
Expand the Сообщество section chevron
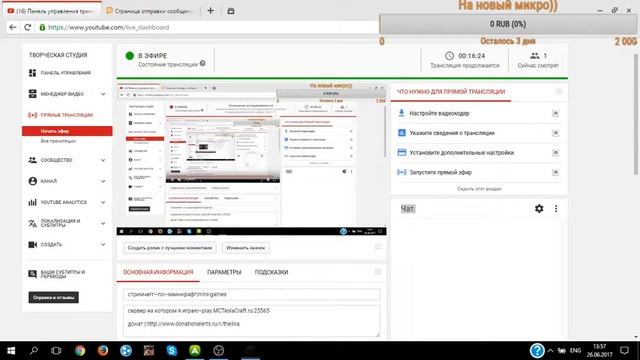(103, 160)
